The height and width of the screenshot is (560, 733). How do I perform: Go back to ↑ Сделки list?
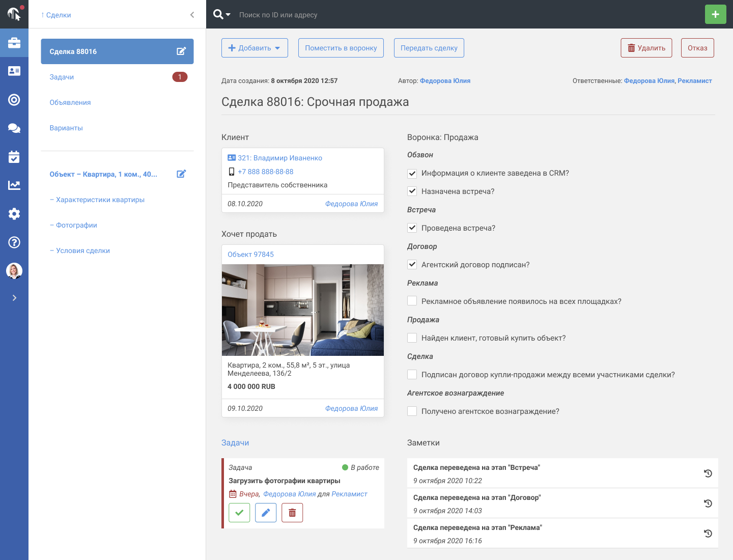coord(56,15)
